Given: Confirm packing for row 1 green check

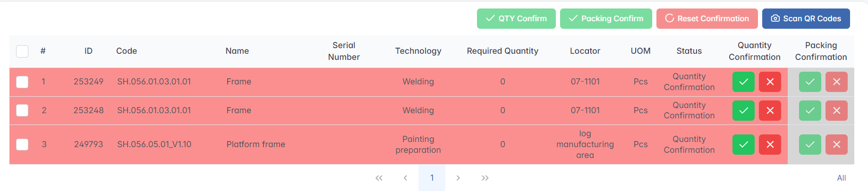Looking at the screenshot, I should [x=809, y=82].
